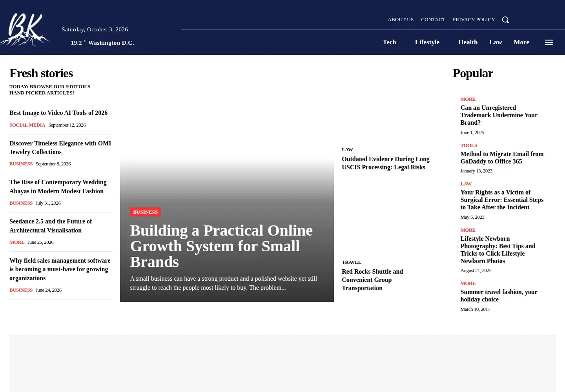Click BUSINESS tag under OMI Jewelry article
The width and height of the screenshot is (565, 392).
(x=21, y=164)
